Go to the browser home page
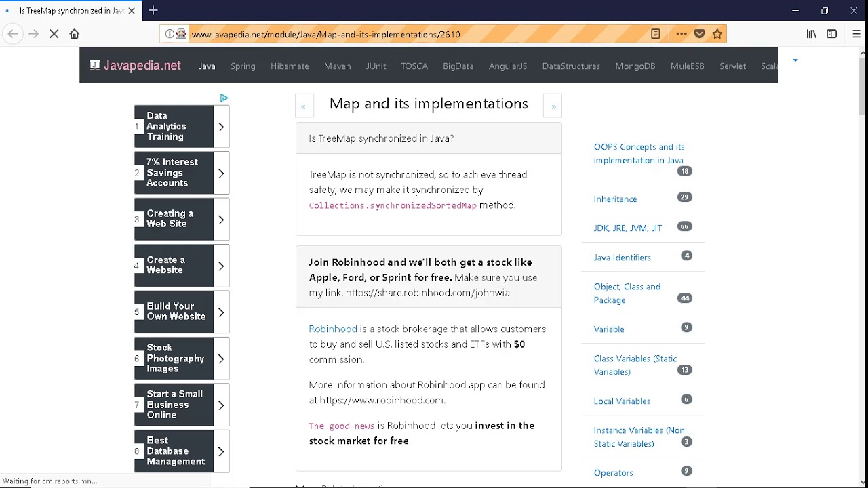Screen dimensions: 868x488 tap(75, 34)
